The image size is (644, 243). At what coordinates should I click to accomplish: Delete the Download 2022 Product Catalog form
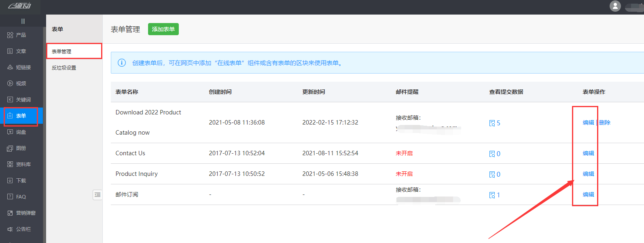click(605, 123)
